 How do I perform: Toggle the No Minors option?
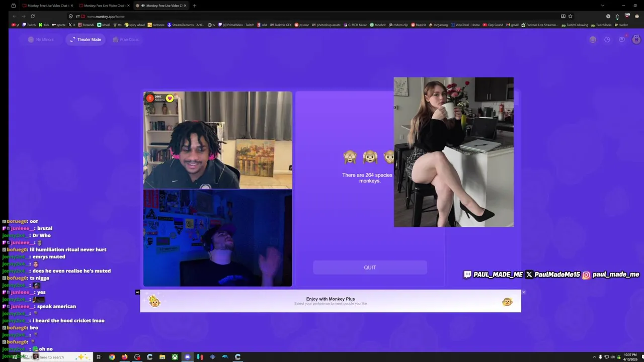pos(41,39)
